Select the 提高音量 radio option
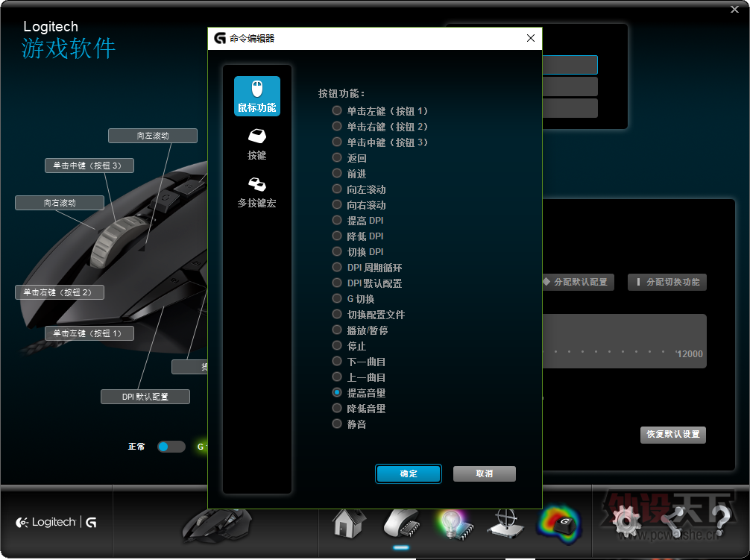The width and height of the screenshot is (750, 560). (x=337, y=393)
